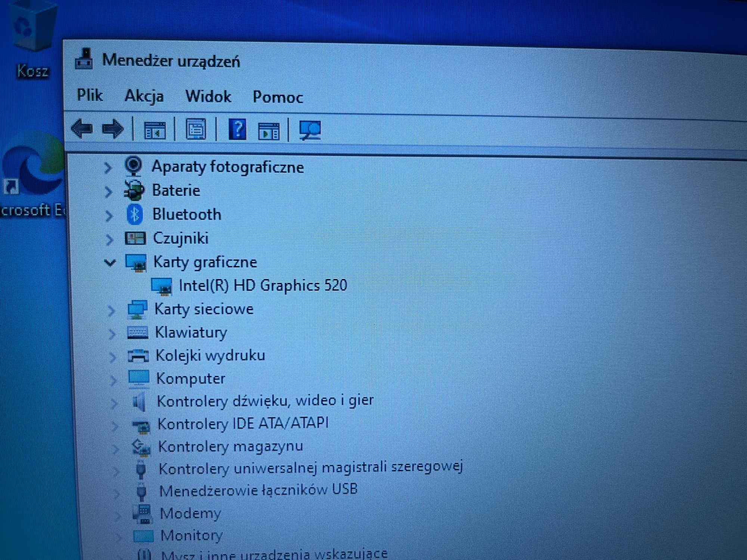
Task: Open the Widok menu
Action: 208,96
